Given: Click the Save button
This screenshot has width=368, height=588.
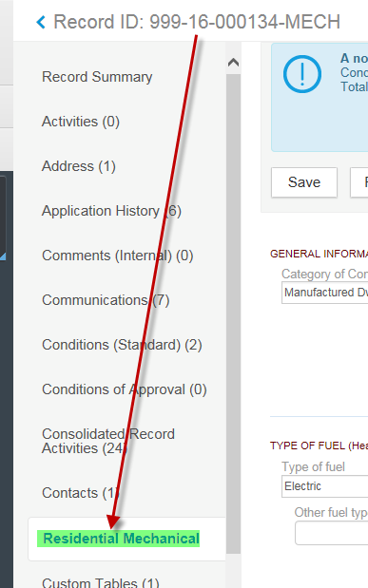Looking at the screenshot, I should (304, 182).
